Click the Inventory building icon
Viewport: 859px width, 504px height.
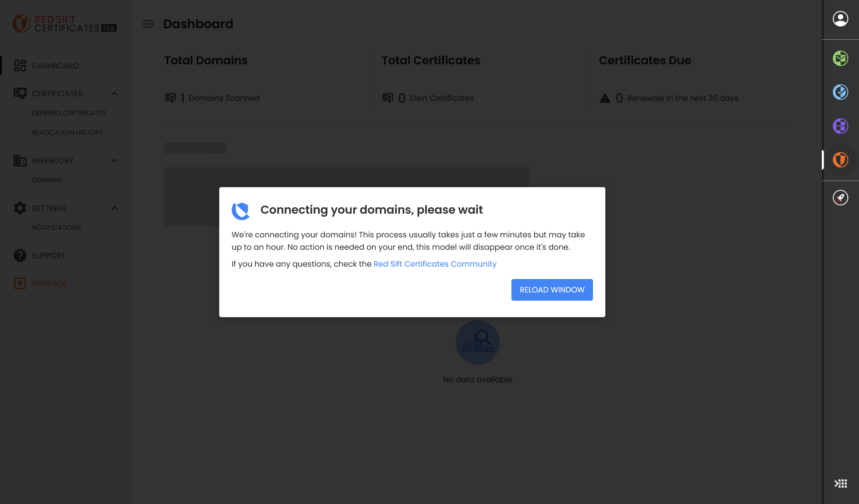click(20, 161)
